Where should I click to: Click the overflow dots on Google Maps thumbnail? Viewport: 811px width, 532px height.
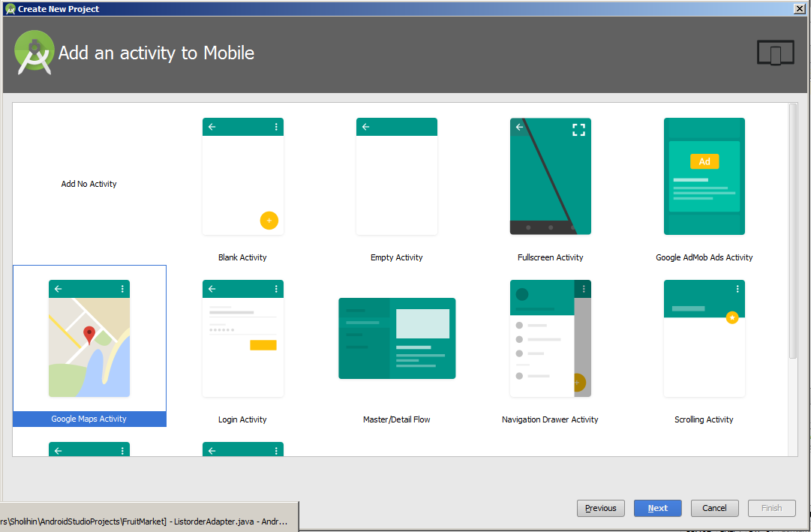(x=122, y=289)
